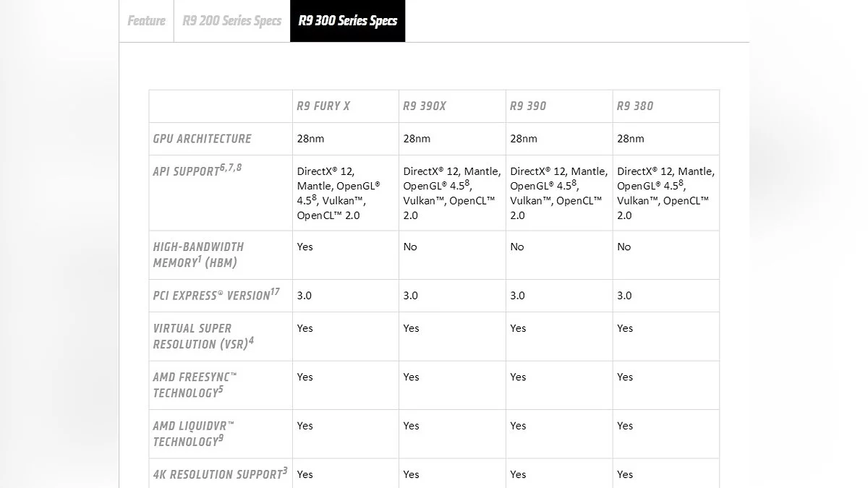Click the High-Bandwidth Memory (HBM) row label

[x=198, y=254]
